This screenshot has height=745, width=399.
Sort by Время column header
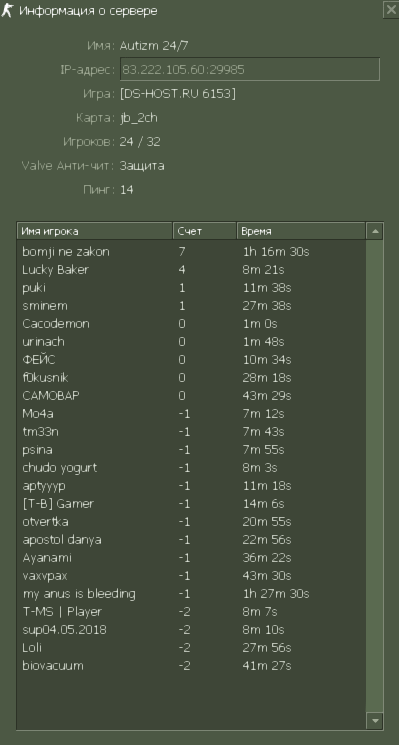pos(301,231)
